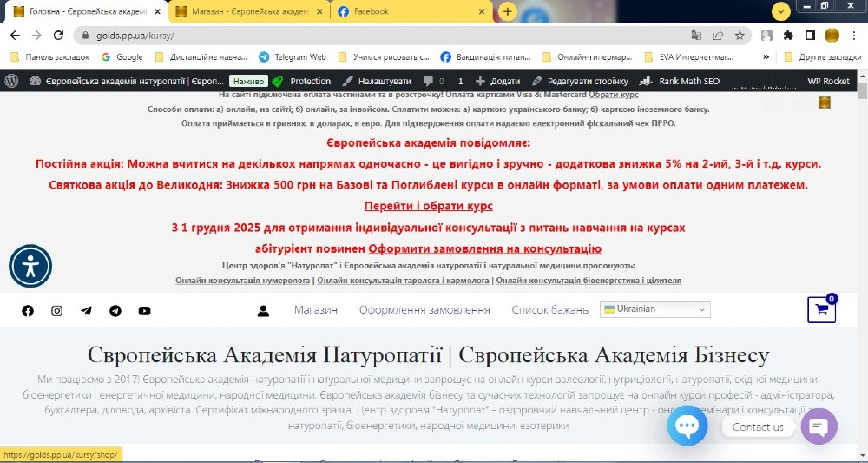Open the user account icon
Screen dimensions: 868x463
point(263,311)
